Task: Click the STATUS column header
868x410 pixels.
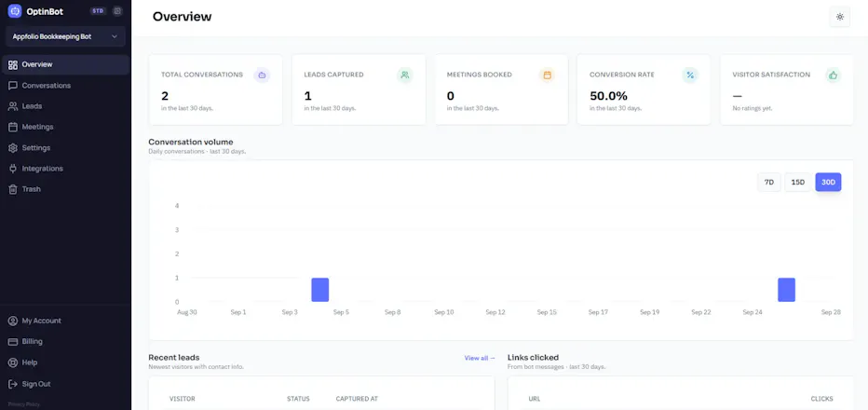Action: (x=298, y=399)
